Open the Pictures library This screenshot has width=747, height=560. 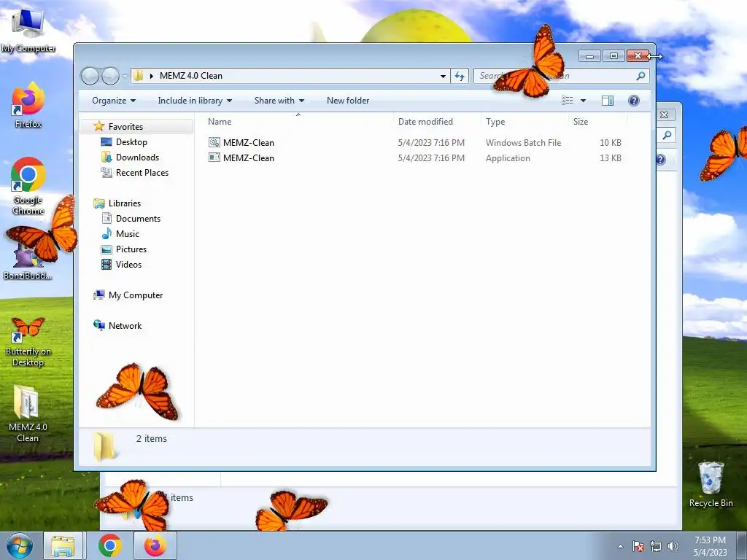(131, 249)
